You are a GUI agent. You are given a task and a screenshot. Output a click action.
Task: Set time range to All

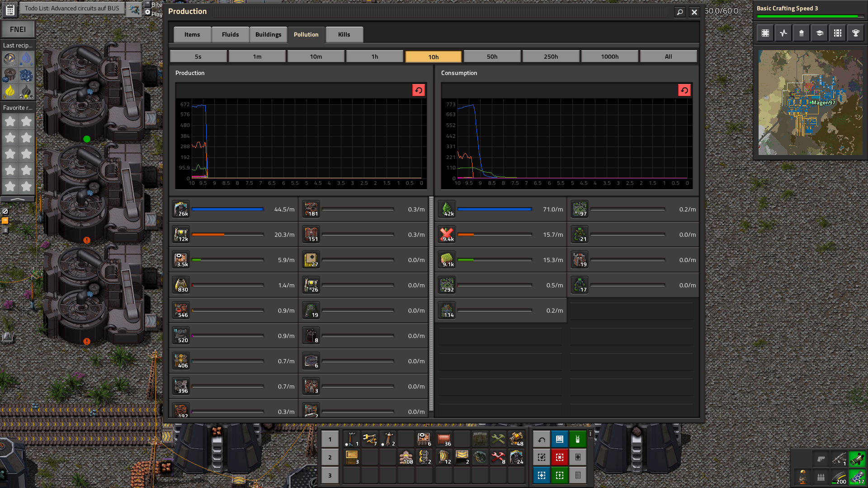pos(668,56)
